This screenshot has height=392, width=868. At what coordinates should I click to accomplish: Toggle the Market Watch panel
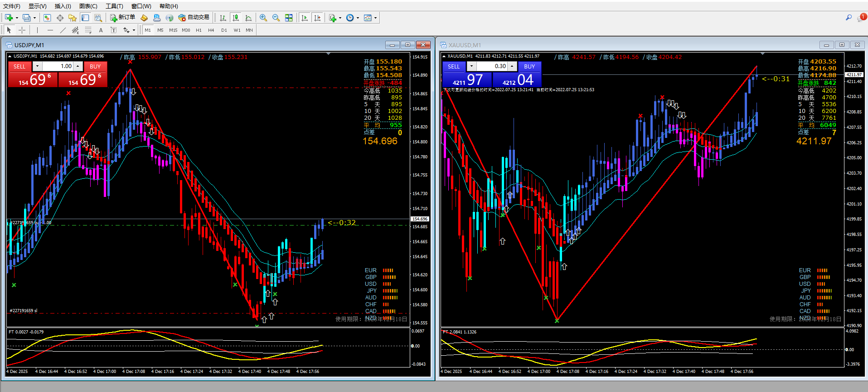[x=47, y=18]
